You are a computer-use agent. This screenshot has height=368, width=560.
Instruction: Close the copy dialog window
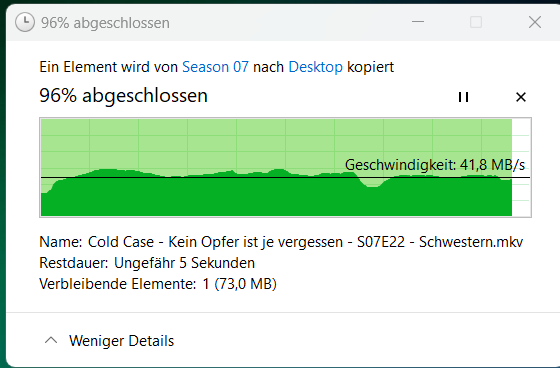[x=535, y=22]
